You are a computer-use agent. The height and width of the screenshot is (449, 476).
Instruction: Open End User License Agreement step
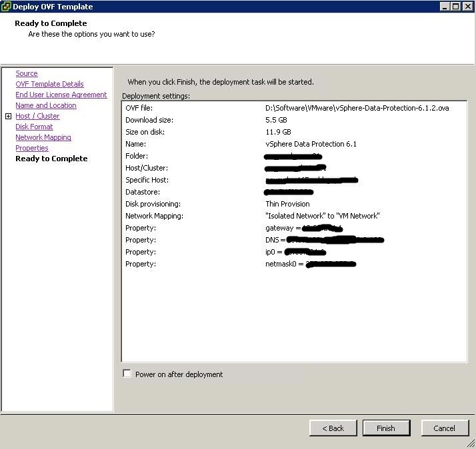[61, 95]
